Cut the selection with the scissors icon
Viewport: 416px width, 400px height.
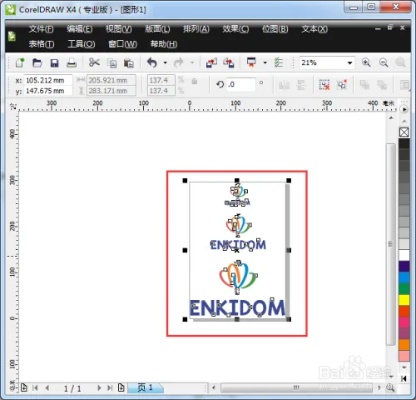[x=94, y=63]
